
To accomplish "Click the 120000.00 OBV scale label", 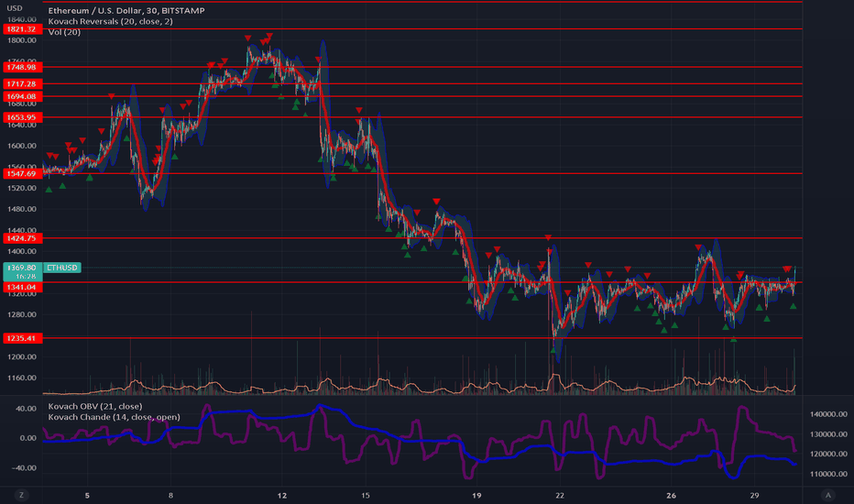I will (x=828, y=454).
